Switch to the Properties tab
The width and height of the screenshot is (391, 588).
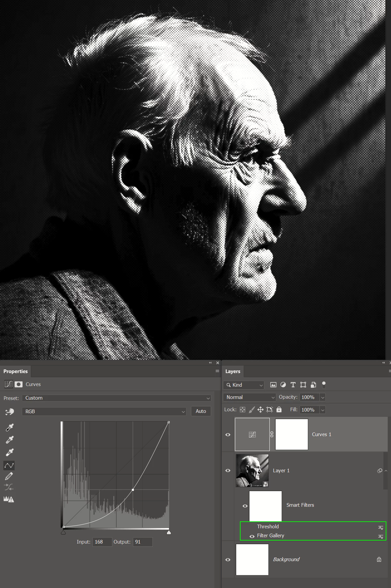point(16,371)
